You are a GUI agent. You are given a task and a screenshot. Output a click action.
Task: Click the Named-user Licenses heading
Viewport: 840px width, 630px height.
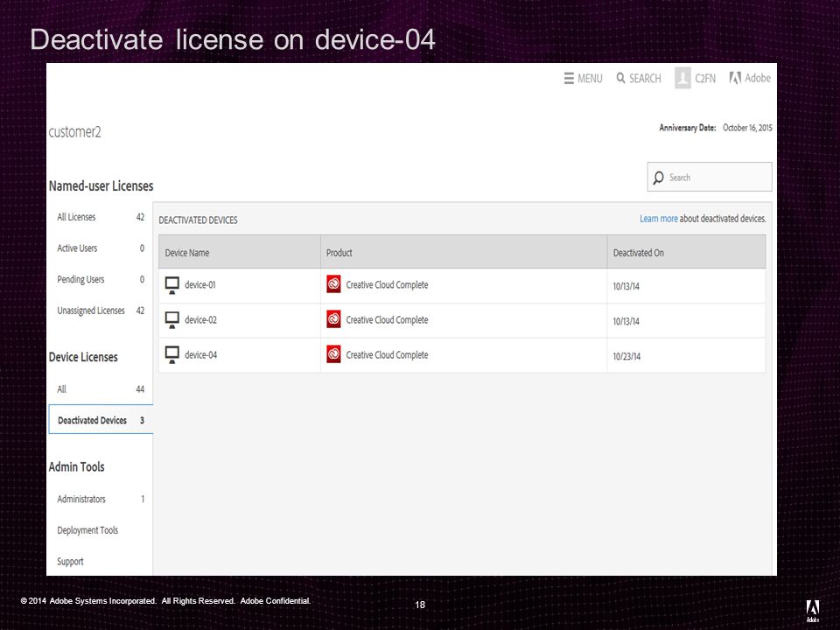tap(101, 185)
